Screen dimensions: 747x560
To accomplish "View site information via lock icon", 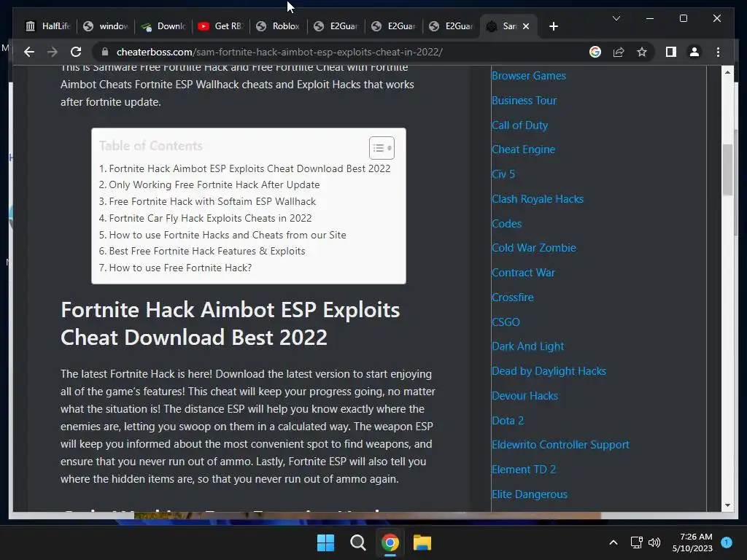I will click(x=105, y=52).
